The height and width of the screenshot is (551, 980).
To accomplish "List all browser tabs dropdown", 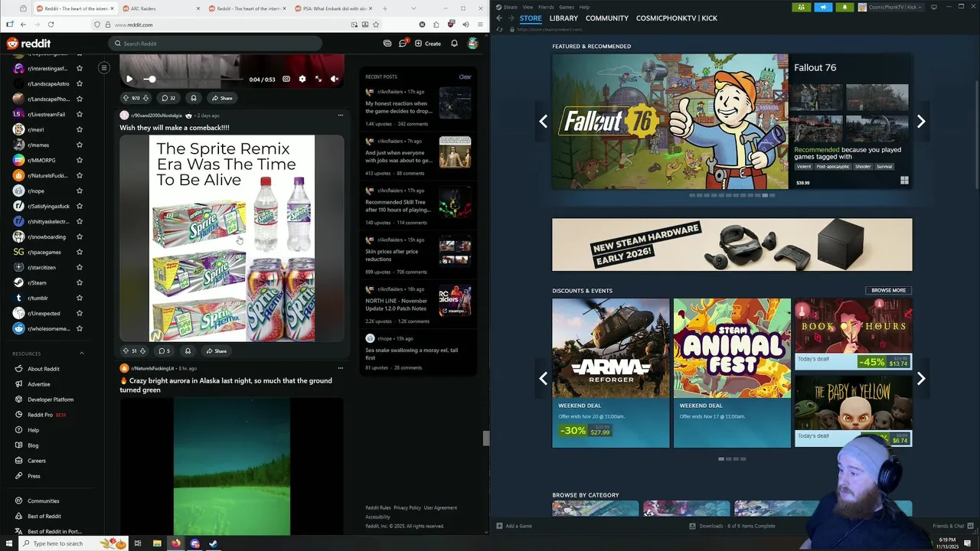I will 414,8.
